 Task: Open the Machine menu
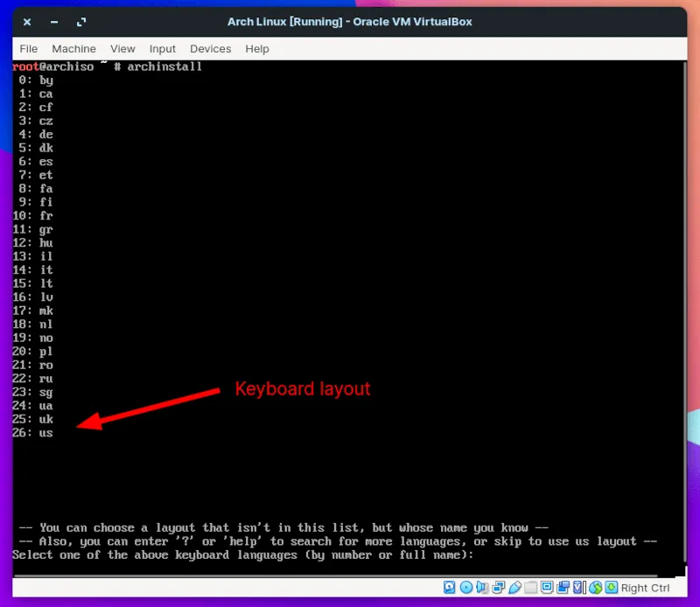[x=73, y=49]
